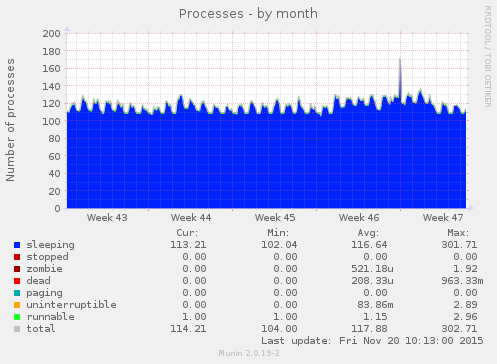The image size is (497, 364).
Task: Click the 'Week 44' axis label
Action: (191, 218)
